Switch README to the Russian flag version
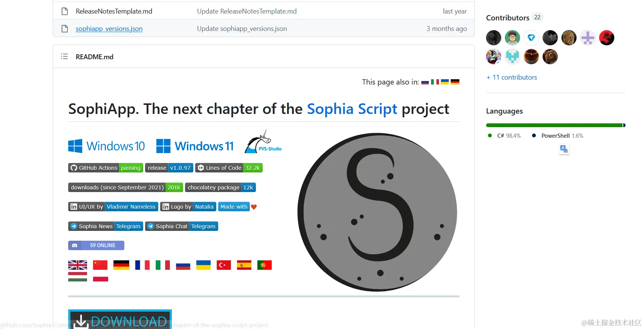644x329 pixels. pyautogui.click(x=425, y=82)
